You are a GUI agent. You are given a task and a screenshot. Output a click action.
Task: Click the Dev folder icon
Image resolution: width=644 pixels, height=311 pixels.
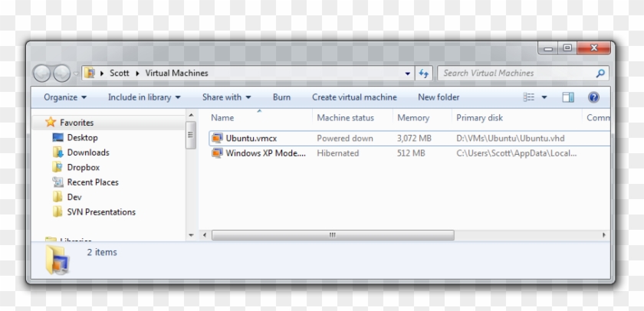(58, 197)
